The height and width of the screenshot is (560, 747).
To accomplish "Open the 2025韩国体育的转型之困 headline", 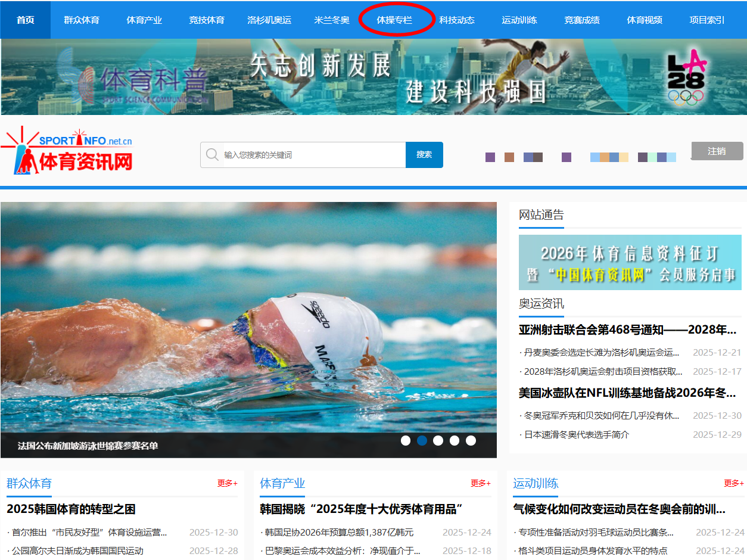I will pyautogui.click(x=71, y=509).
